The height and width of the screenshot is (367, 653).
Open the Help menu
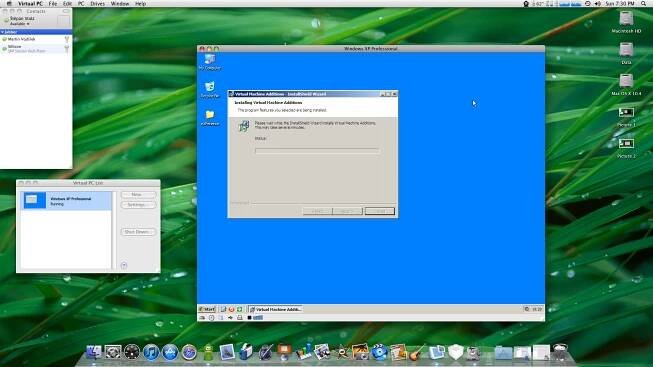pos(140,4)
